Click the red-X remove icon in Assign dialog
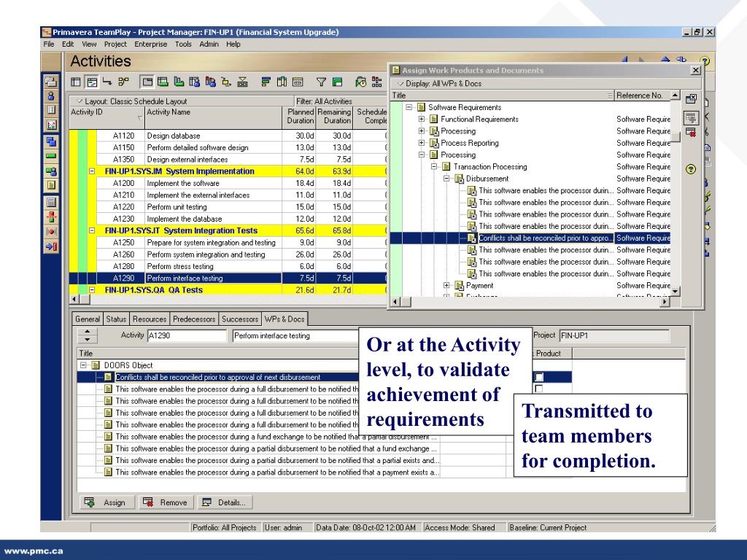 tap(691, 133)
